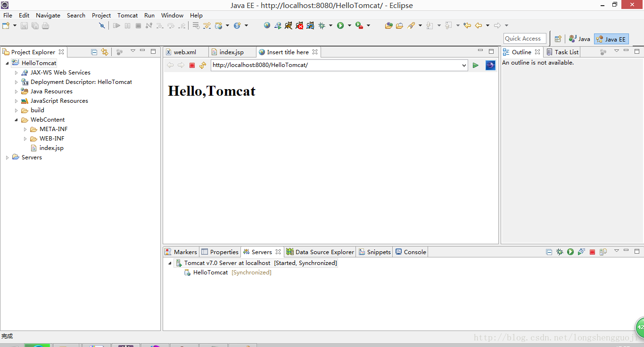
Task: Click the Save icon in main toolbar
Action: 24,25
